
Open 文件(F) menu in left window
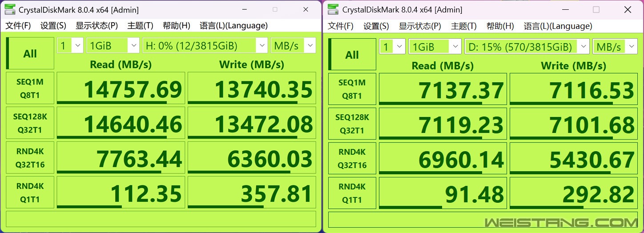coord(18,26)
